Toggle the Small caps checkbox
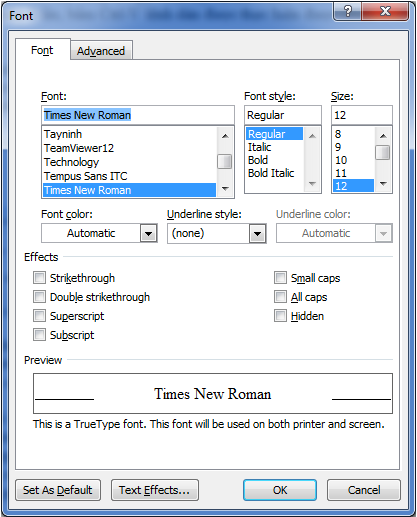Screen dimensions: 417x517 point(280,277)
